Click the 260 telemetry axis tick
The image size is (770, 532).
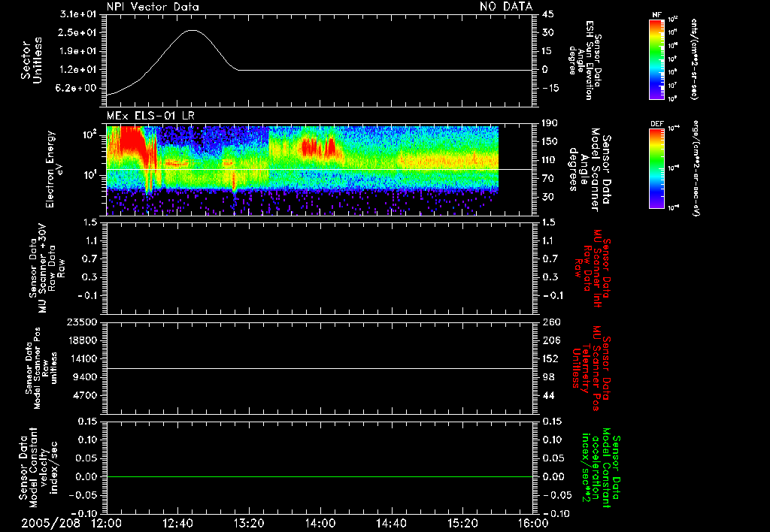tap(550, 322)
